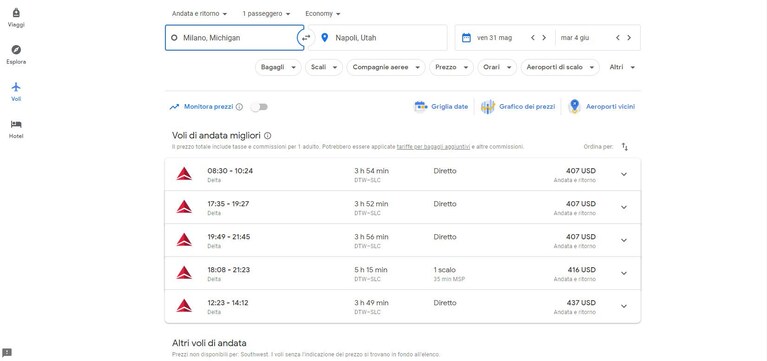The image size is (767, 361).
Task: Go to the Hotel section
Action: click(x=16, y=129)
